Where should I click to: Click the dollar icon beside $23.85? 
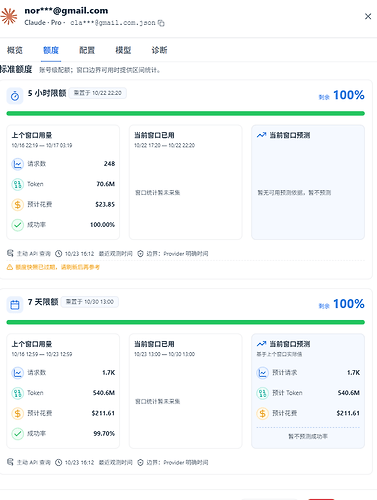[x=18, y=204]
